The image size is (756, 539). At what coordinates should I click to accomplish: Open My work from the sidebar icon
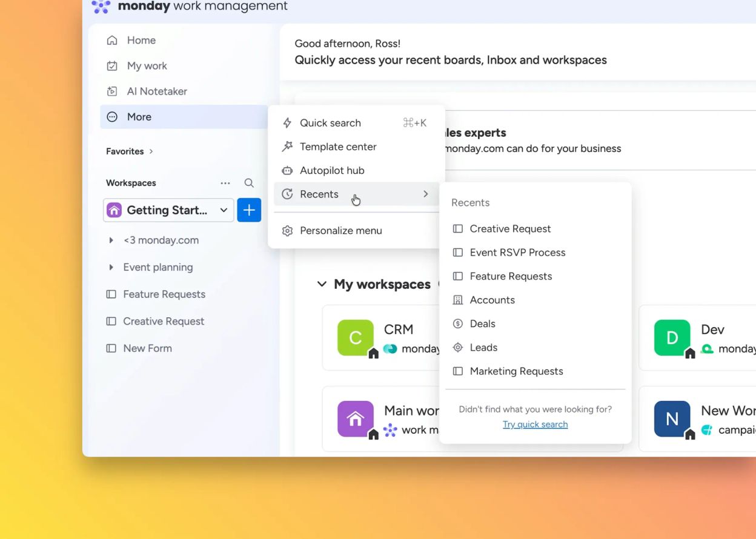[112, 66]
